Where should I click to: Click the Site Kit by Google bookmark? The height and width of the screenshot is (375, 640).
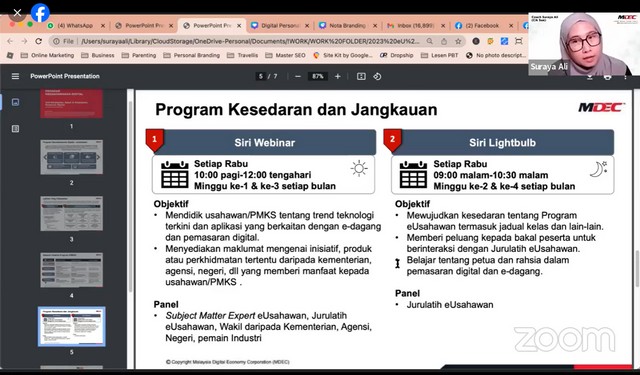[x=343, y=55]
